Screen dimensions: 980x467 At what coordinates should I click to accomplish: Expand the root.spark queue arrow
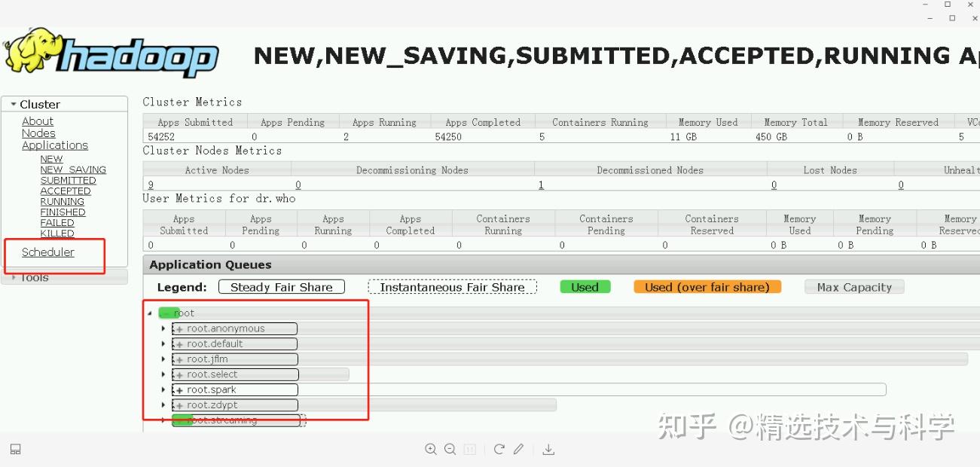pyautogui.click(x=163, y=389)
